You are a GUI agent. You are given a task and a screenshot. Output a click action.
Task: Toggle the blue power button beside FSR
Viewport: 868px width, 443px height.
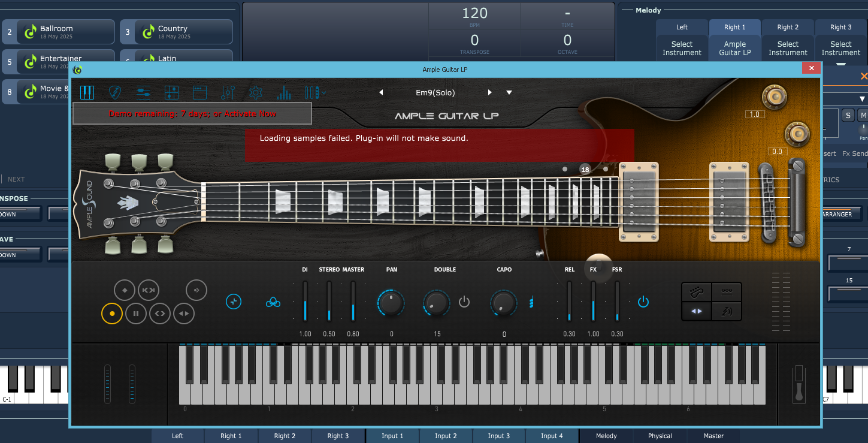click(643, 302)
